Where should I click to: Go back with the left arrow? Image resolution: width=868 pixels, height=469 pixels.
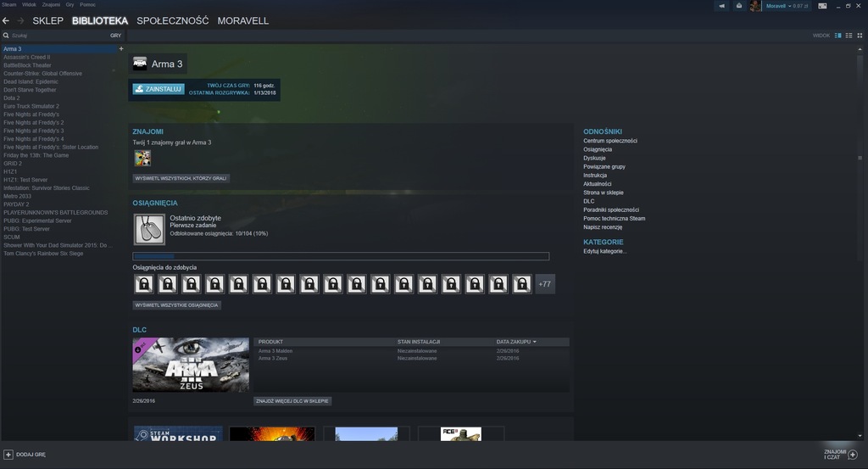(x=6, y=20)
